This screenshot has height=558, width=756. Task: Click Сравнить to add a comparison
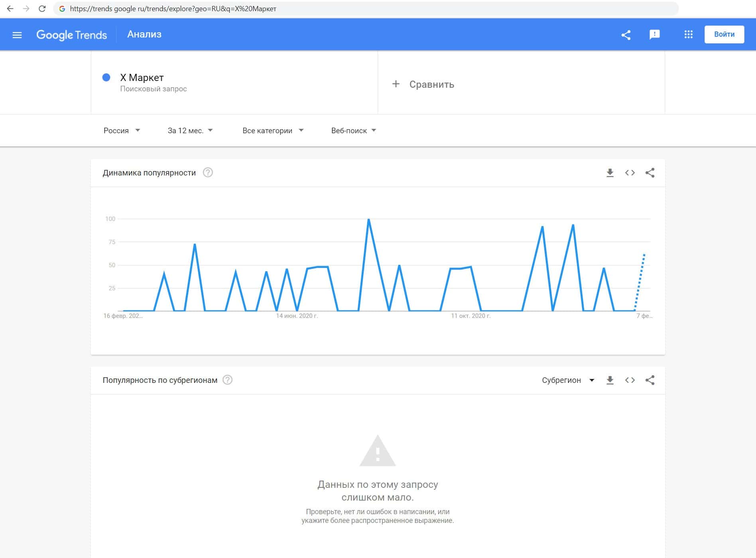click(x=423, y=84)
